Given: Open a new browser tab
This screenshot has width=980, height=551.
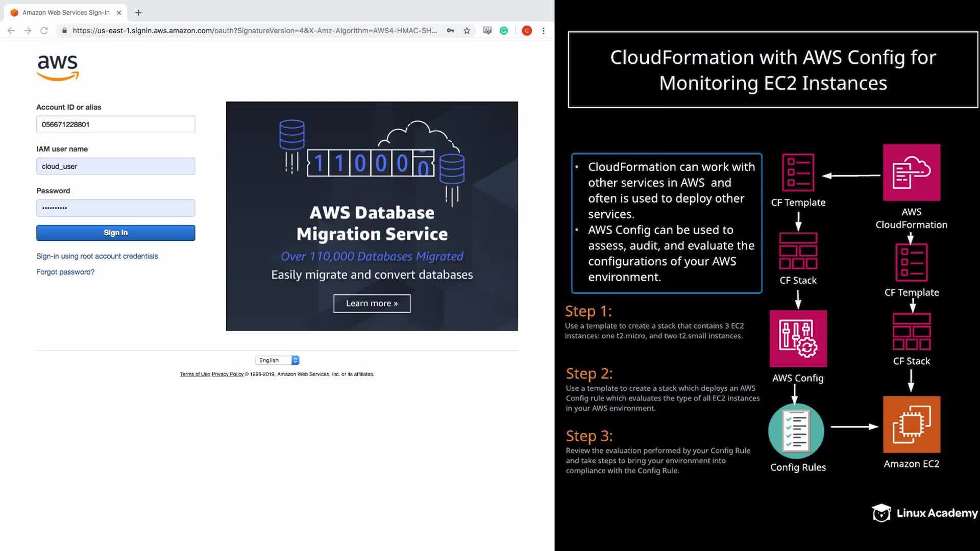Looking at the screenshot, I should pos(138,13).
